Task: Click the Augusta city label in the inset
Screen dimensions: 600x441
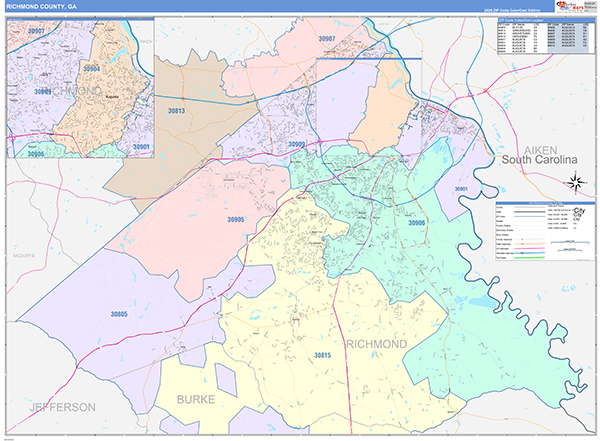Action: pos(112,97)
